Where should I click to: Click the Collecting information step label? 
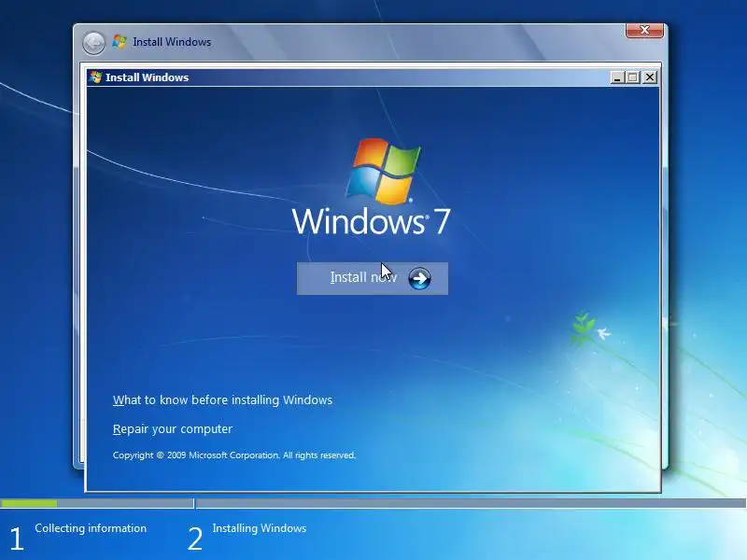click(x=91, y=528)
